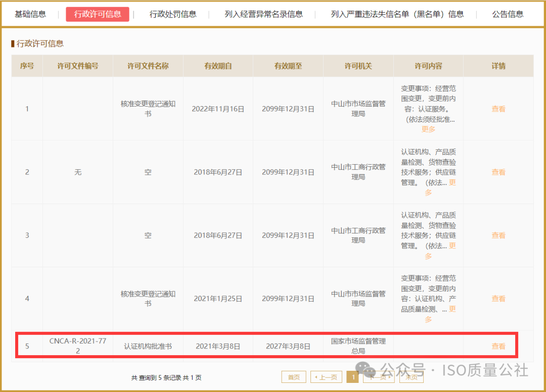Click the 行政许可信息 section heading

pyautogui.click(x=40, y=43)
